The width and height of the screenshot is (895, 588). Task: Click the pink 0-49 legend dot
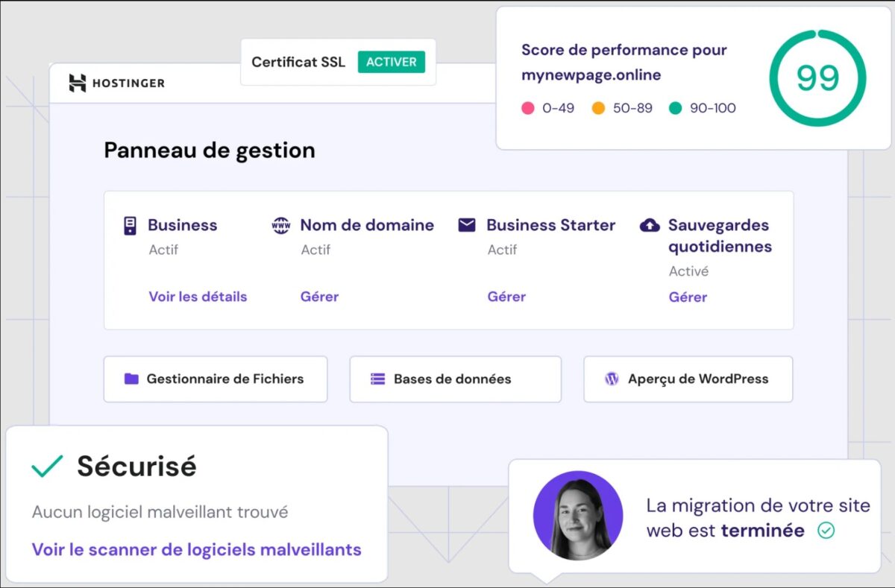(x=528, y=108)
